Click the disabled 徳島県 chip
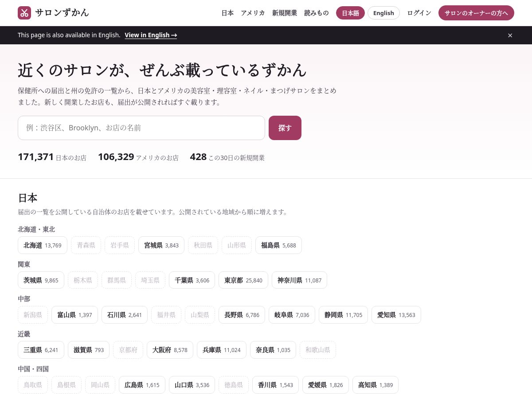The width and height of the screenshot is (532, 399). (x=234, y=385)
